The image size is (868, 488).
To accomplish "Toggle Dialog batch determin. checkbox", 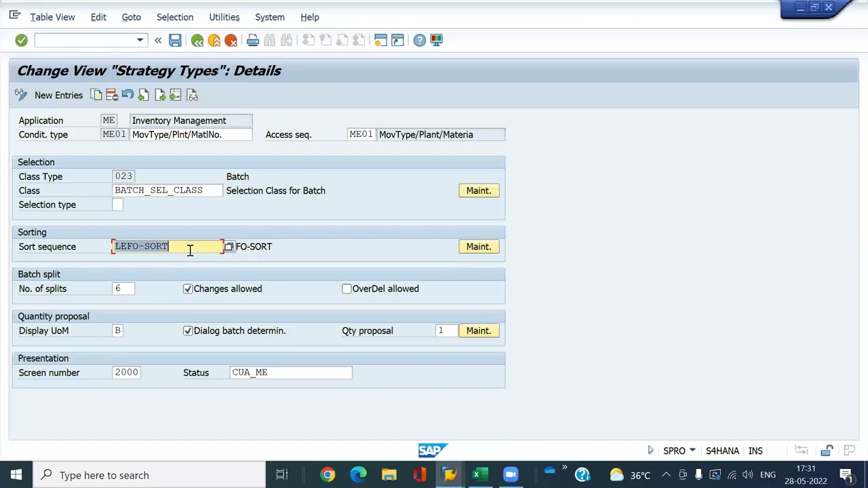I will pos(188,331).
